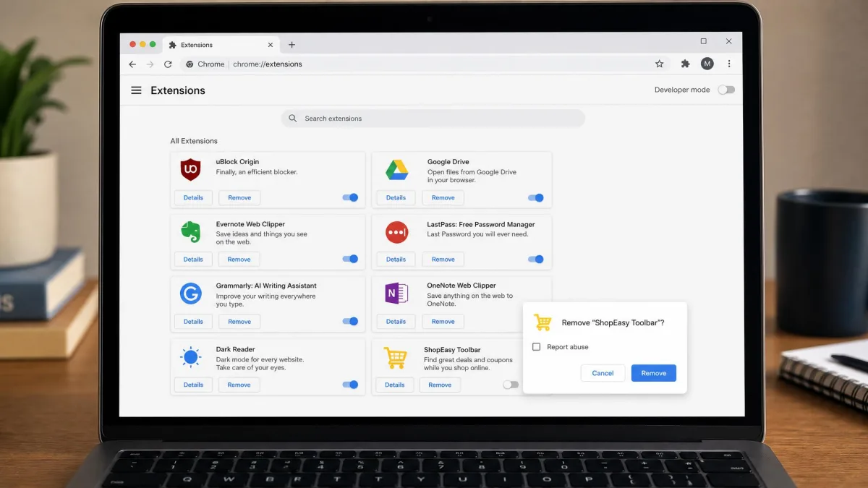Check the Report abuse checkbox
This screenshot has width=868, height=488.
536,347
